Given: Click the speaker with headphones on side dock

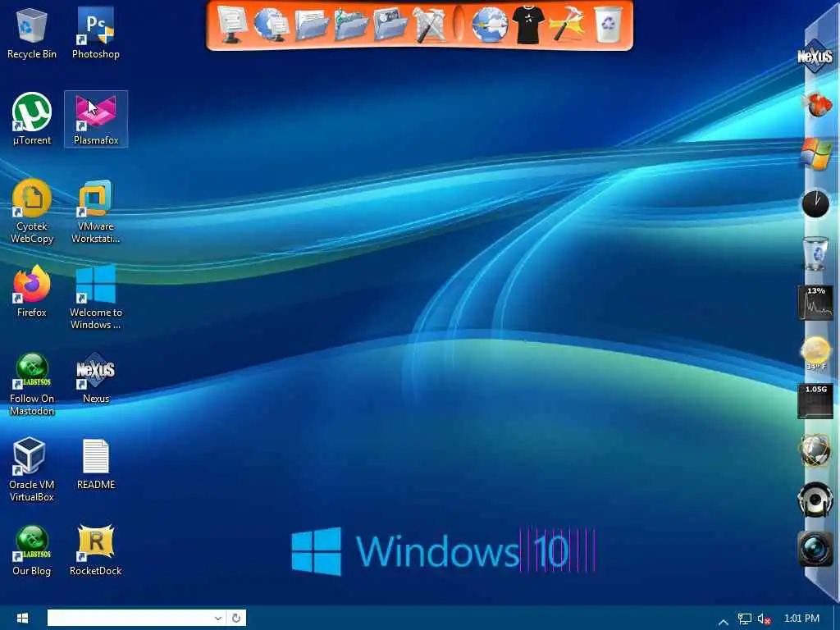Looking at the screenshot, I should [x=815, y=500].
